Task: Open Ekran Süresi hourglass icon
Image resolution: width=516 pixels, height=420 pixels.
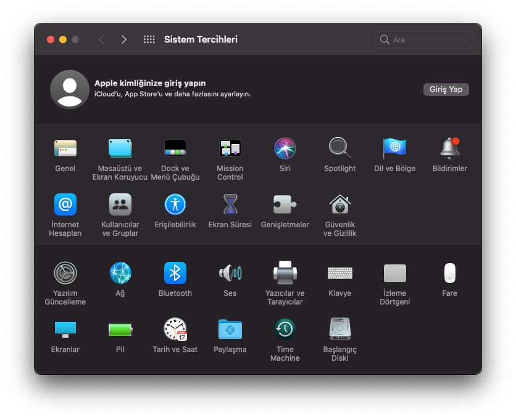Action: click(230, 204)
